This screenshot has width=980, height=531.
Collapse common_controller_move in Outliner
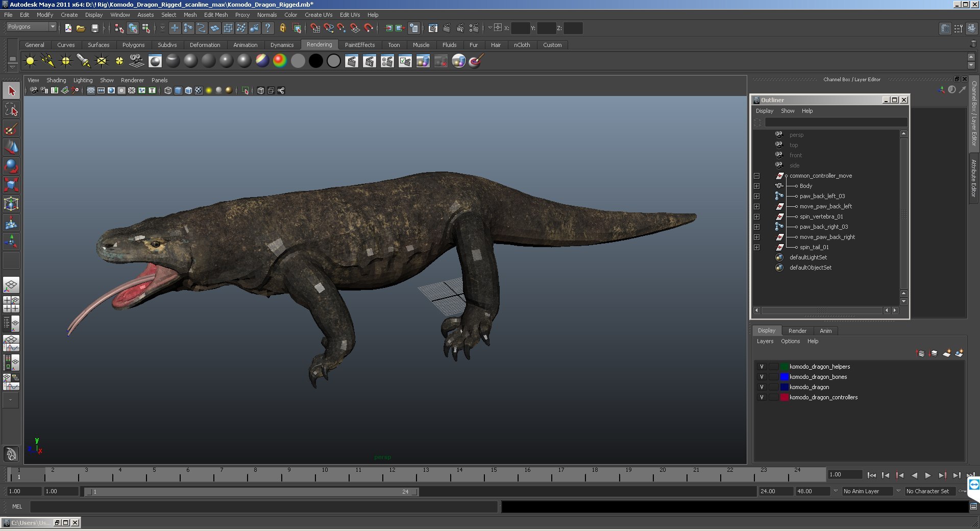[756, 176]
